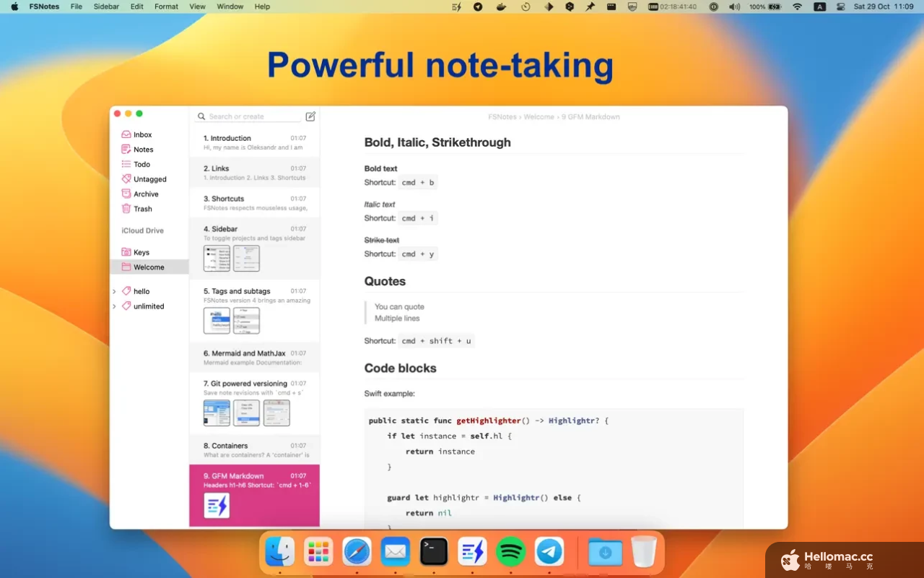Click the FSNotes menu bar status icon
This screenshot has height=578, width=924.
pos(456,7)
